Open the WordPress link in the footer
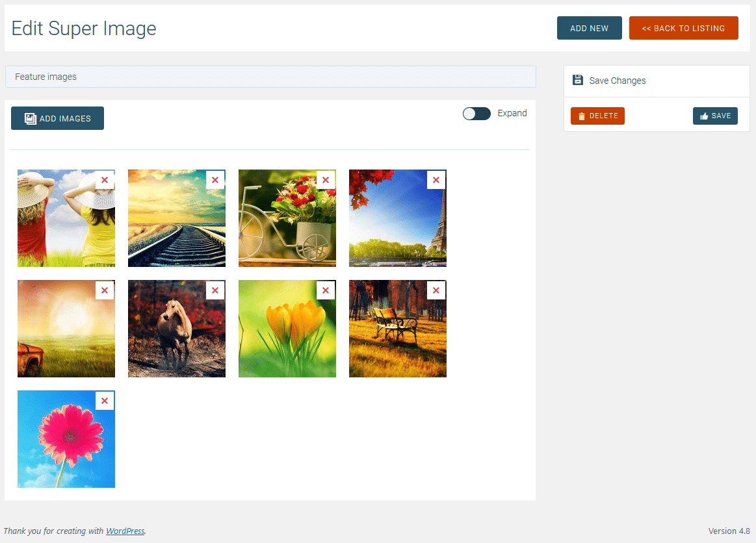756x543 pixels. point(125,531)
